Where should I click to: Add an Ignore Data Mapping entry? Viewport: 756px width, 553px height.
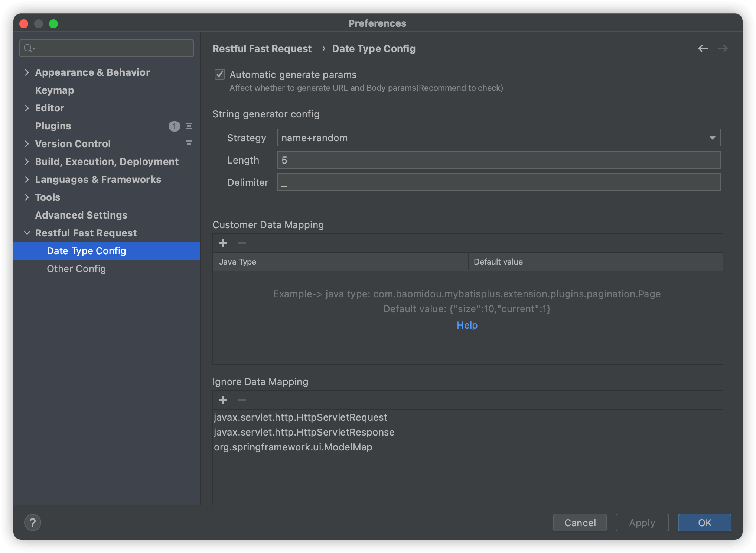click(x=223, y=400)
